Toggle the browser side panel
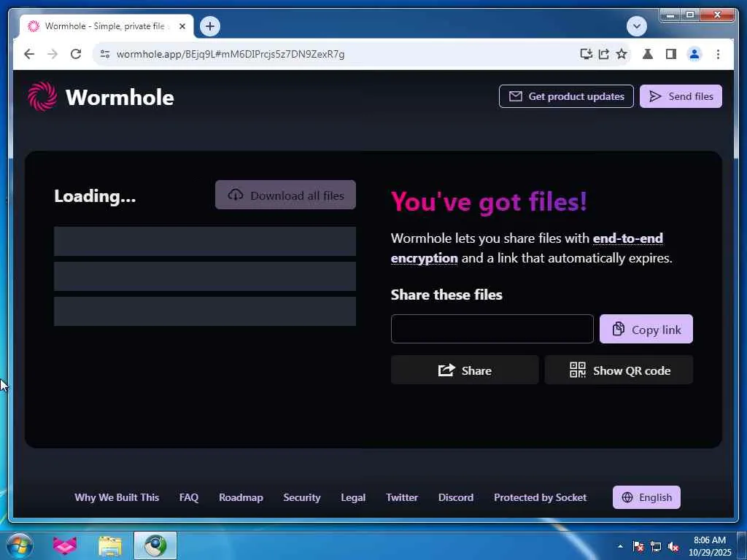Image resolution: width=747 pixels, height=560 pixels. tap(671, 54)
